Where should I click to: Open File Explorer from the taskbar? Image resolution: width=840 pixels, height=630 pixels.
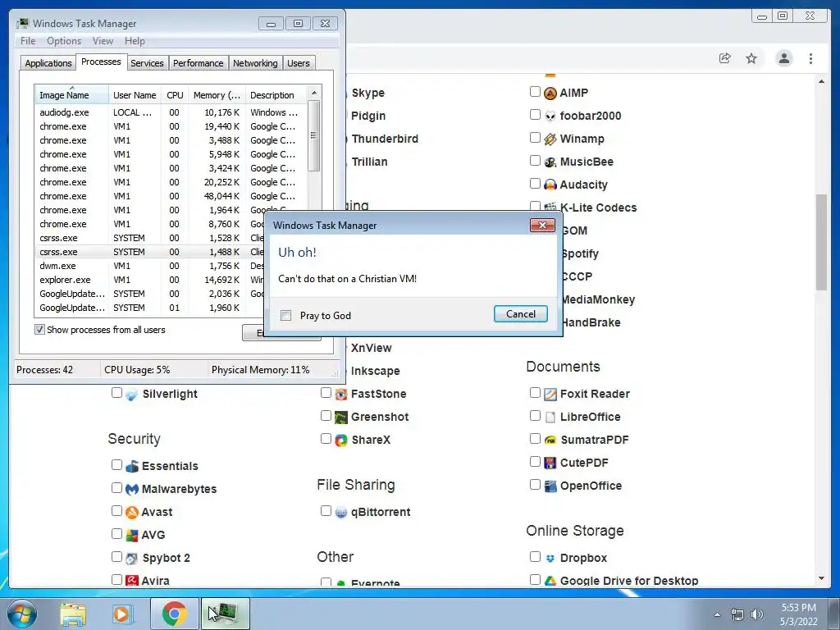point(73,614)
